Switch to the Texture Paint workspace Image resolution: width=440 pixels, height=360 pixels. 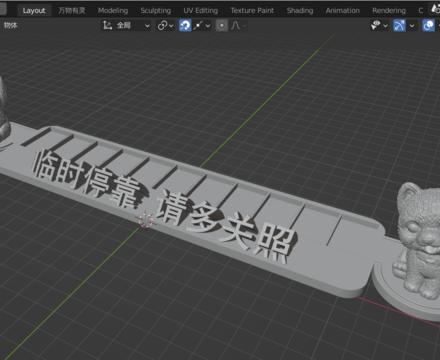click(252, 10)
